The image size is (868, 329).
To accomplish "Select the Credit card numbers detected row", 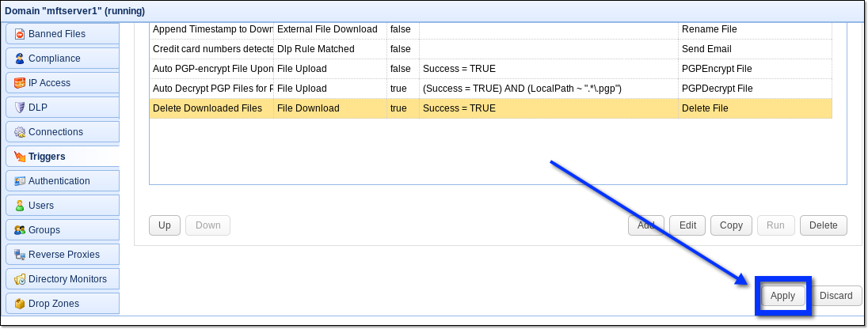I will click(212, 49).
